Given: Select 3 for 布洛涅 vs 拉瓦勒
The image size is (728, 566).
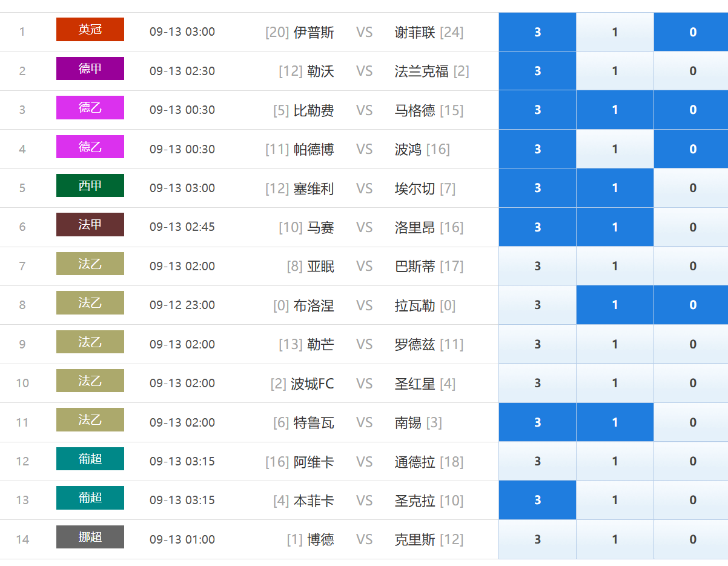Looking at the screenshot, I should point(537,305).
